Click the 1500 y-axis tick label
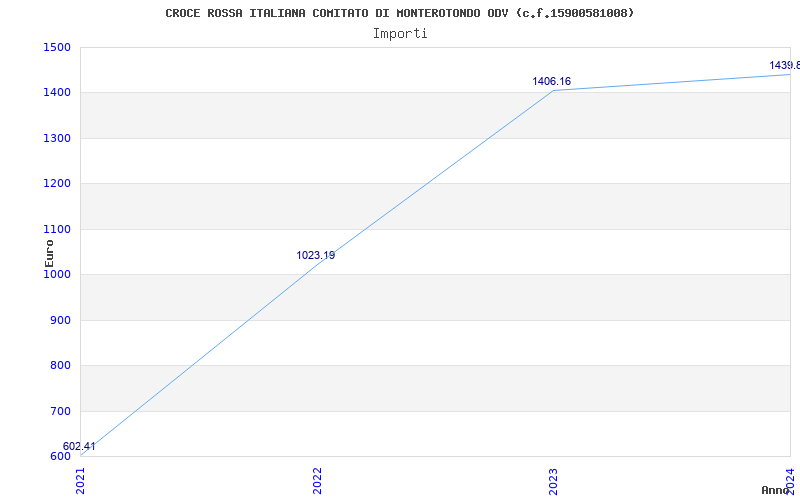800x500 pixels. point(57,47)
